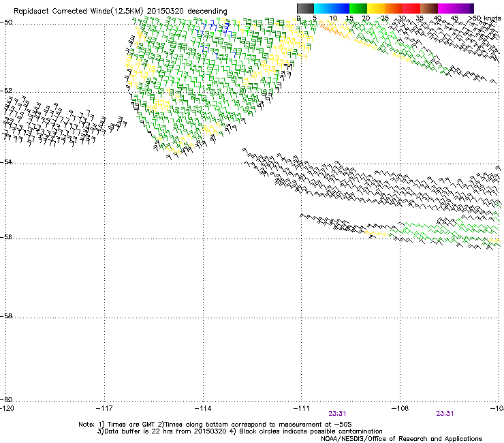Click the legend label '45'
504x443 pixels.
tap(454, 18)
